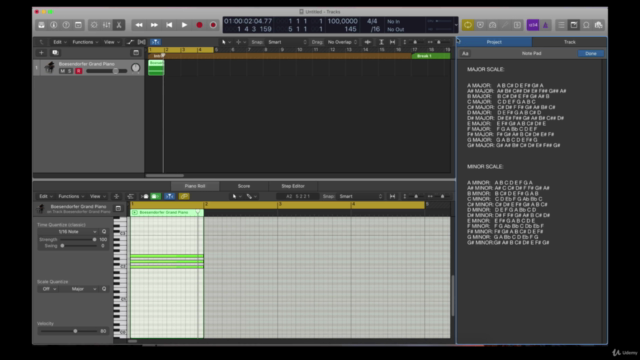Viewport: 640px width, 360px height.
Task: Click the Rewind transport button
Action: (139, 25)
